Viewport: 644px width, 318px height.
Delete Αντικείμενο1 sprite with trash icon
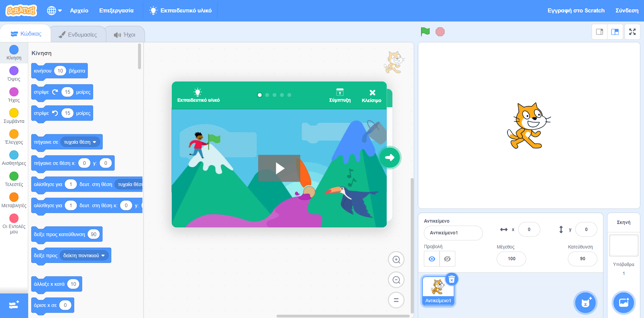tap(452, 279)
